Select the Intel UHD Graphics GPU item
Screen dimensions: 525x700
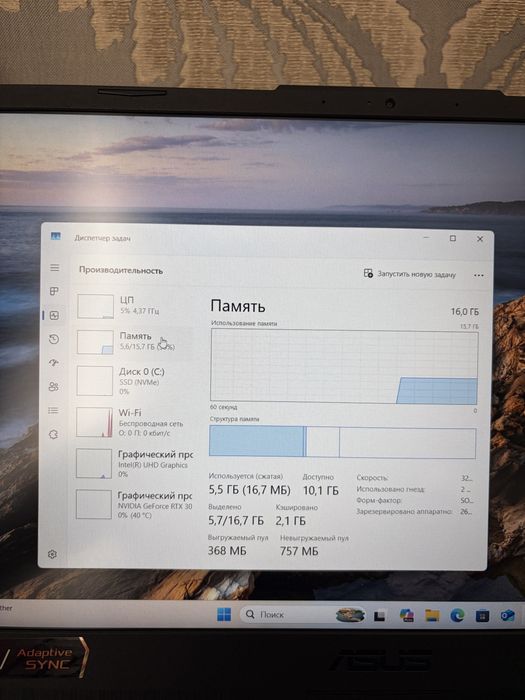[x=133, y=463]
